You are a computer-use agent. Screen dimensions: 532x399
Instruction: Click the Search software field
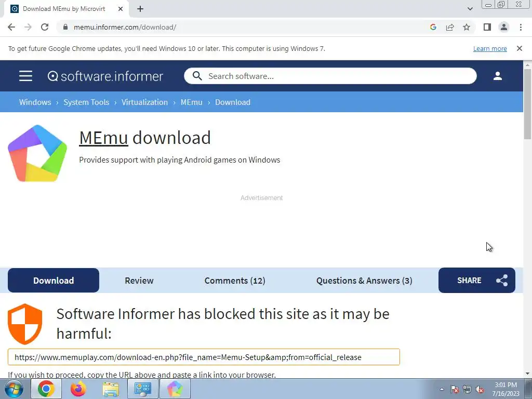tap(330, 76)
